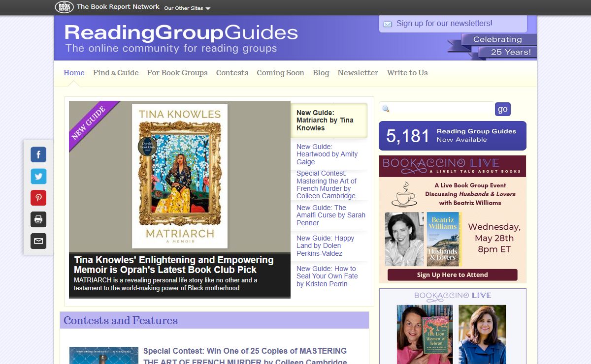Open Newsletter navigation item
This screenshot has height=364, width=591.
[x=358, y=73]
